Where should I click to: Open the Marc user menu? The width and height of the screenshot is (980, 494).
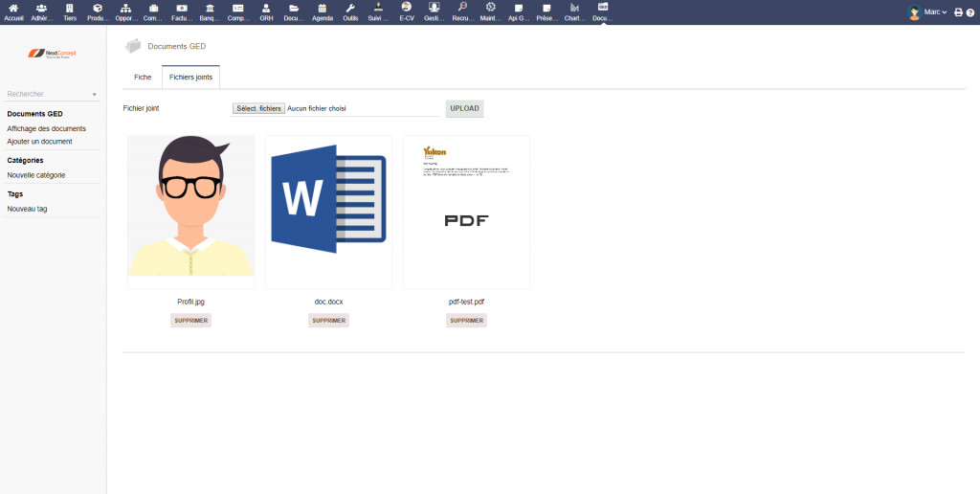tap(935, 11)
